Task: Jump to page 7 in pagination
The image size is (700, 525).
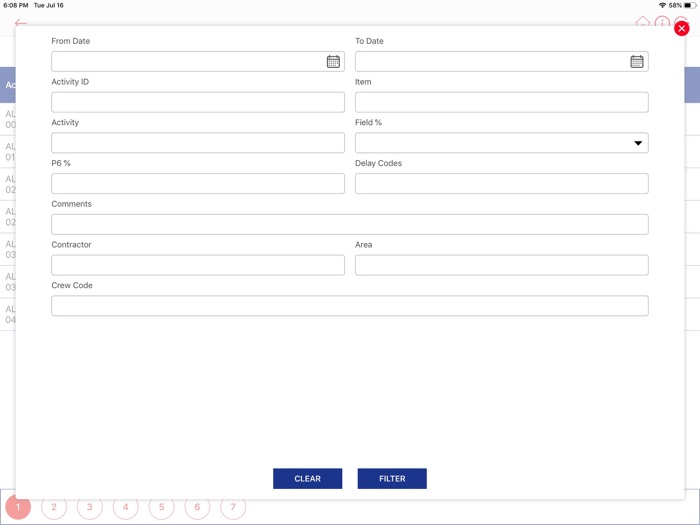Action: pos(233,507)
